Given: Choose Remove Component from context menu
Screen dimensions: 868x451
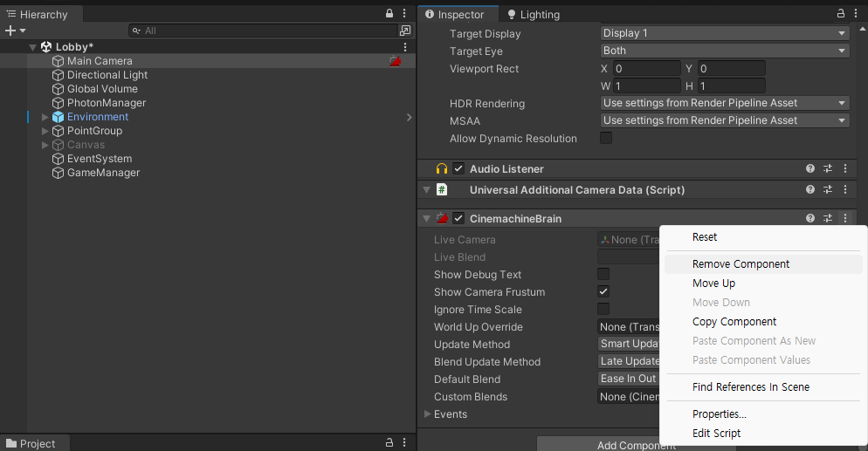Looking at the screenshot, I should tap(763, 264).
